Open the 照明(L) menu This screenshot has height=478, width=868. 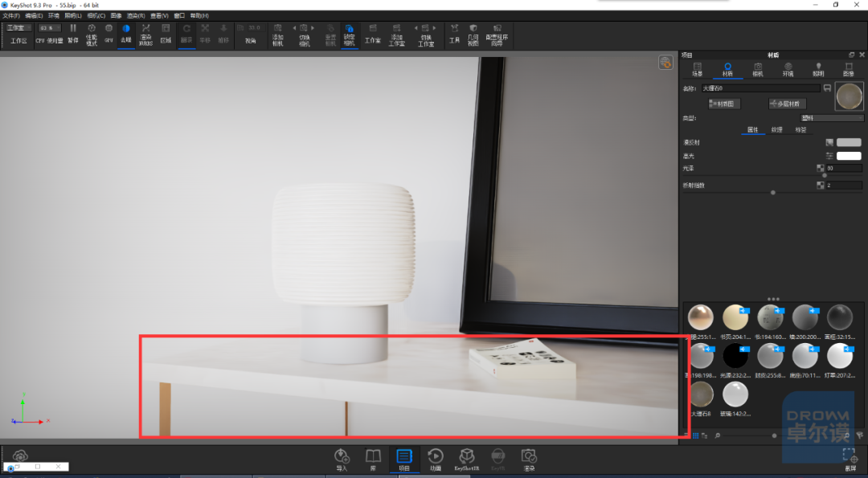pos(73,15)
